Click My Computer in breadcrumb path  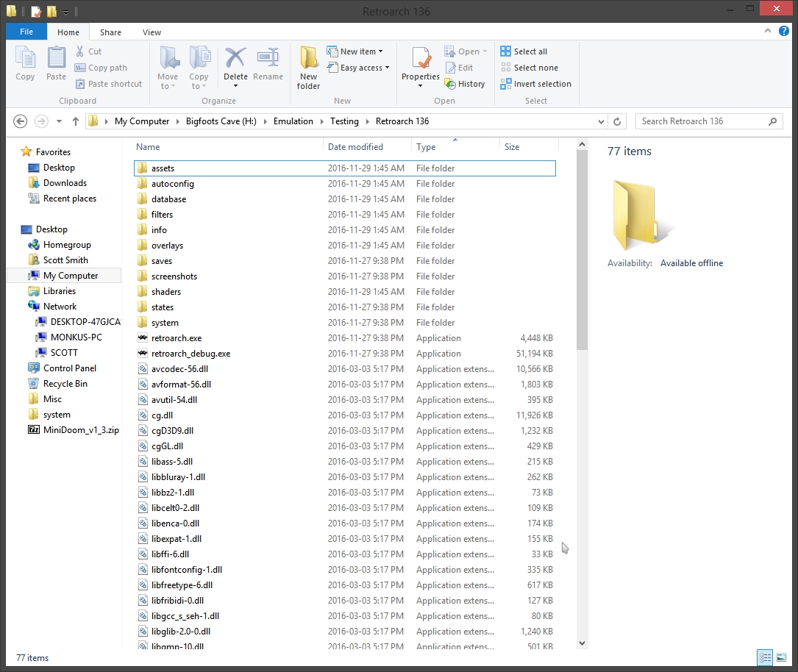(141, 121)
